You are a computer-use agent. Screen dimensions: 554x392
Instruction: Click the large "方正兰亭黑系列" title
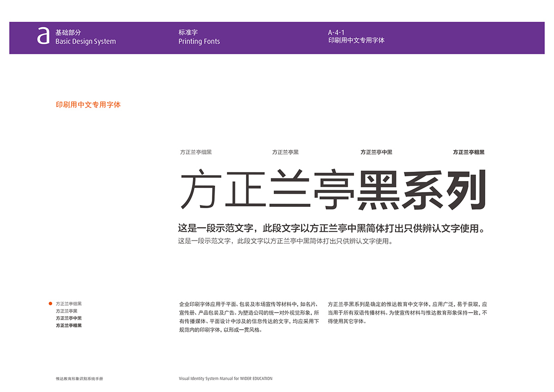point(332,190)
